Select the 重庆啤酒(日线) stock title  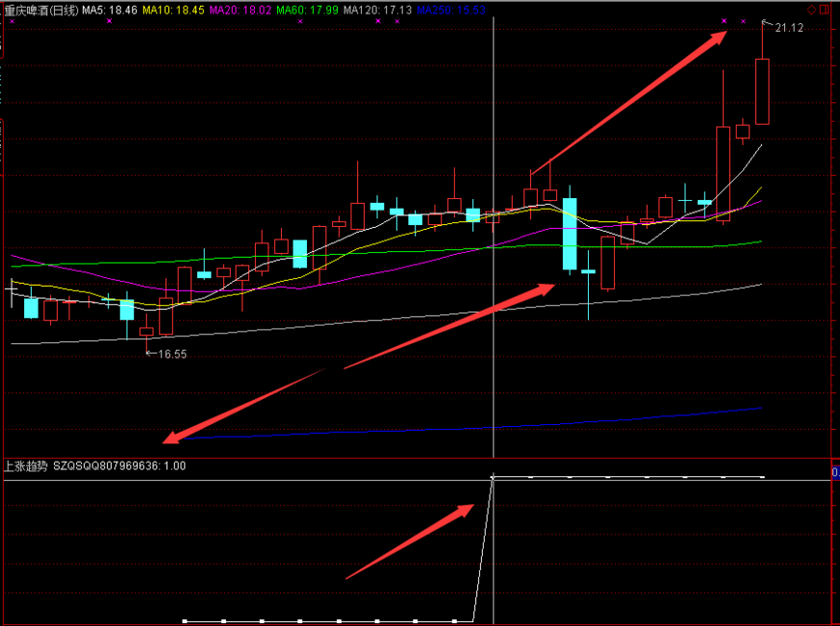[x=42, y=11]
